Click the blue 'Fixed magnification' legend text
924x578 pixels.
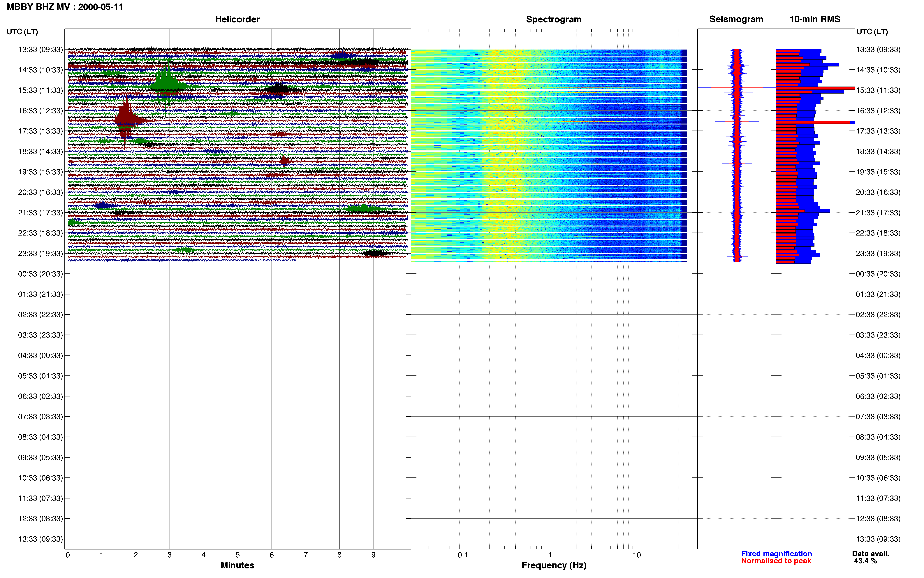click(x=777, y=554)
